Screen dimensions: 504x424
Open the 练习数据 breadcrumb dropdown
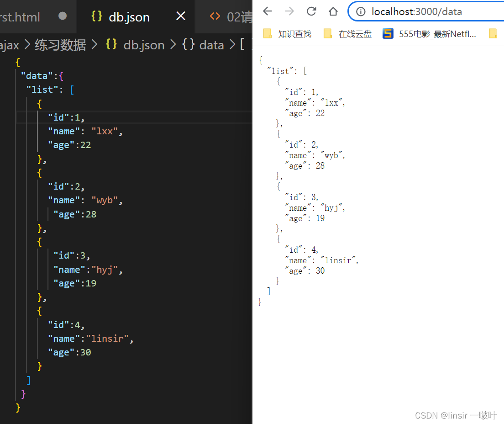[x=60, y=44]
